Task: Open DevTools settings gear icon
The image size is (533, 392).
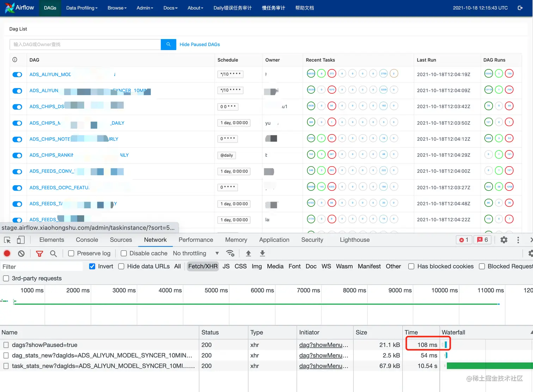Action: [504, 240]
